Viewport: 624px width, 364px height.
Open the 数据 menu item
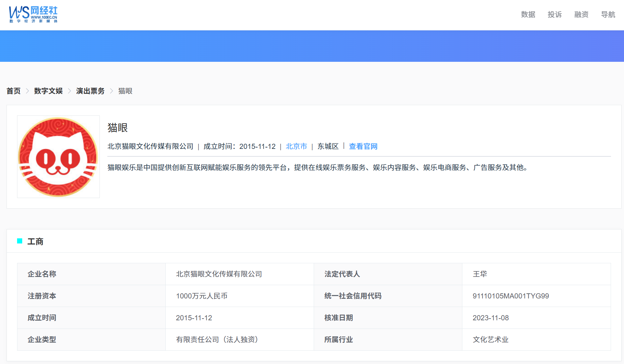click(528, 14)
